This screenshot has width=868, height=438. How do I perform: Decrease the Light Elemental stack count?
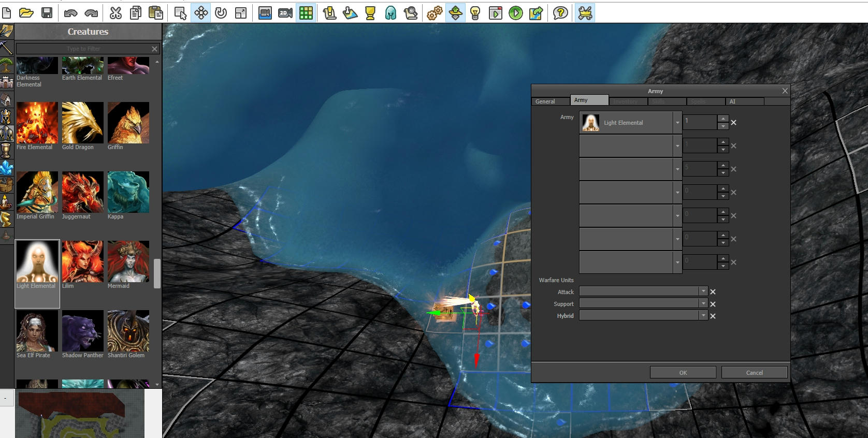coord(723,126)
